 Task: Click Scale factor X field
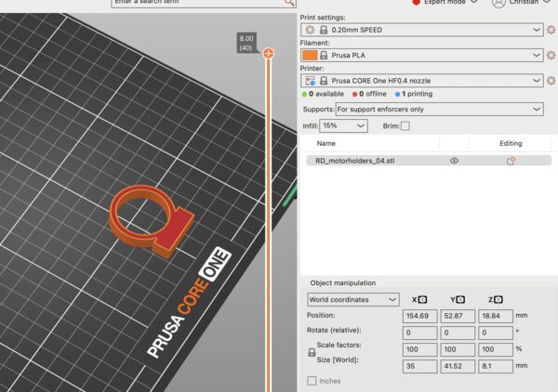(420, 349)
